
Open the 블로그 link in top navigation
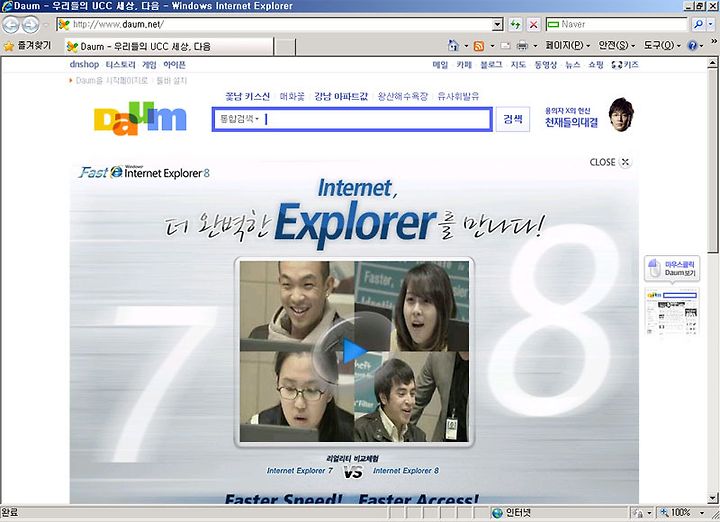[x=491, y=65]
